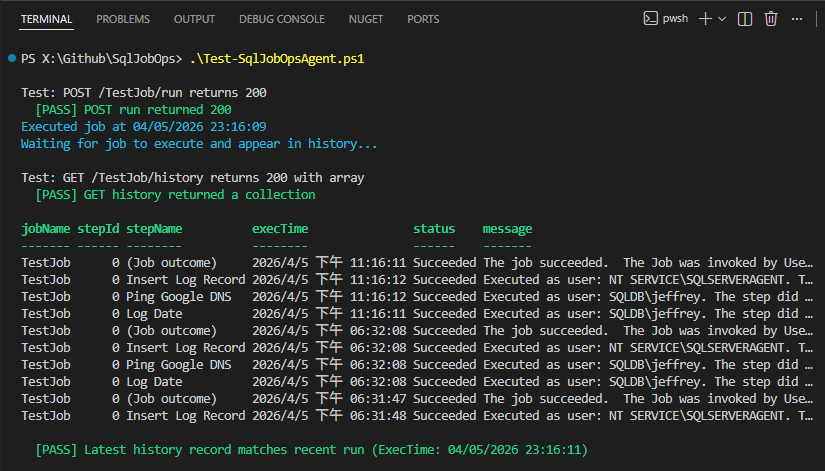Viewport: 825px width, 471px height.
Task: Open the NUGET panel tab
Action: point(366,19)
